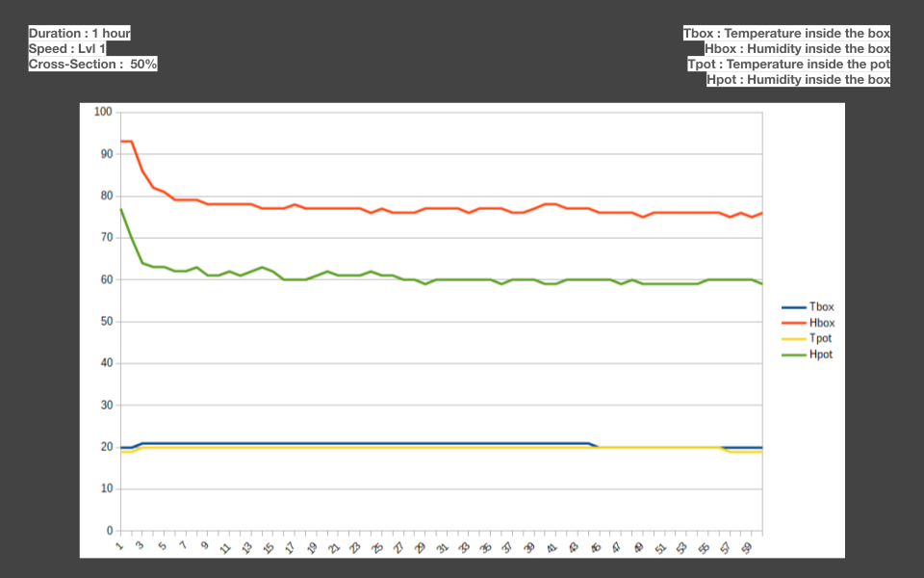Click the Tbox entry in chart legend
The width and height of the screenshot is (924, 578).
[821, 307]
